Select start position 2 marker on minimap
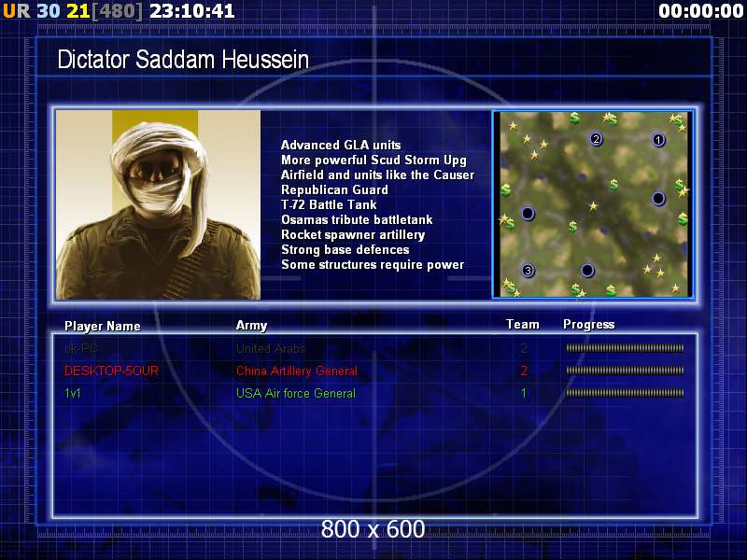Viewport: 747px width, 560px height. 596,139
